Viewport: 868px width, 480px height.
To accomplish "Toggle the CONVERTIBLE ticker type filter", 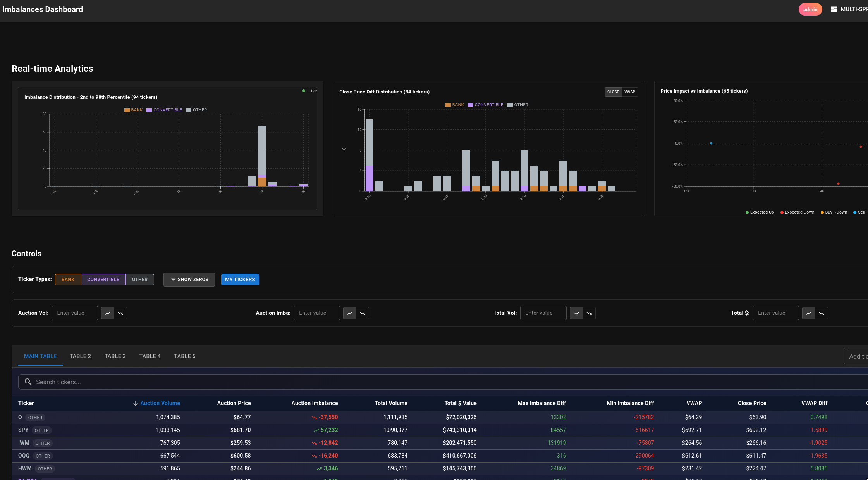I will [x=103, y=279].
